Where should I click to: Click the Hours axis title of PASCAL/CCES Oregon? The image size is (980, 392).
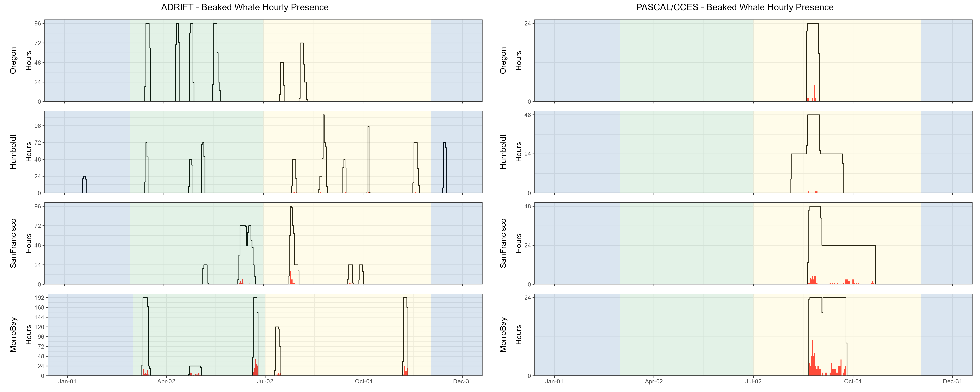coord(519,60)
